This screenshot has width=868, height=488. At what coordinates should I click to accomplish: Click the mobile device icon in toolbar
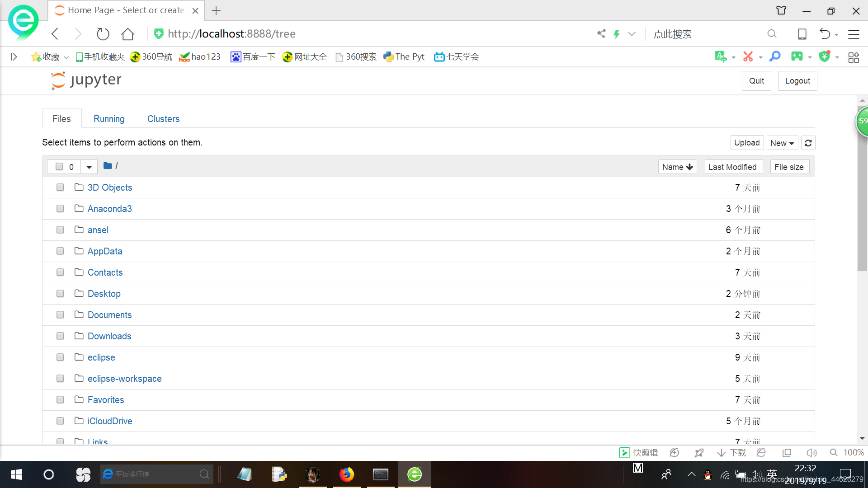tap(802, 34)
